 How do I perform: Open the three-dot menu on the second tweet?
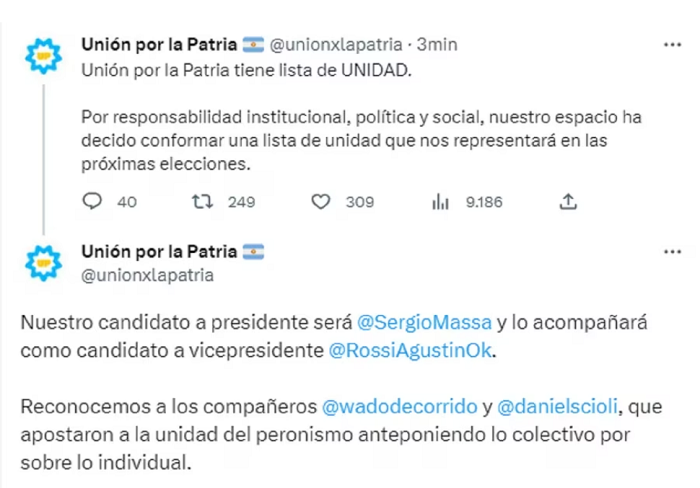[x=672, y=252]
